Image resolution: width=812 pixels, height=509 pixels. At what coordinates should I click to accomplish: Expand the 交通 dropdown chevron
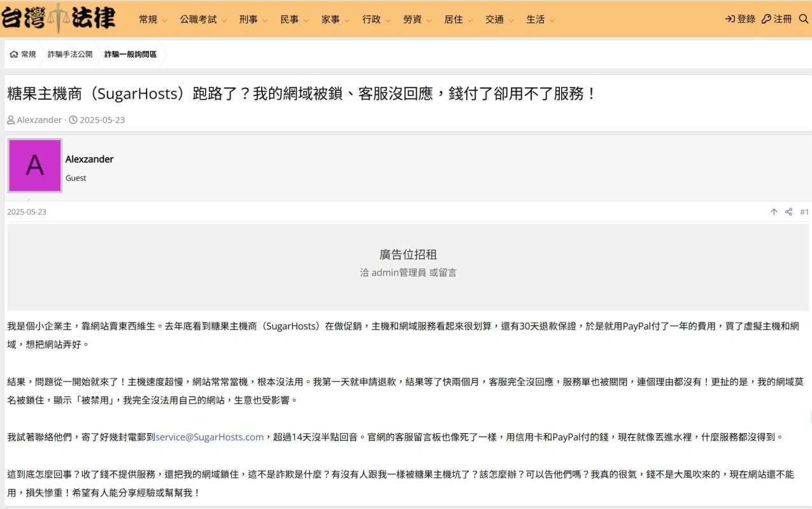coord(511,20)
